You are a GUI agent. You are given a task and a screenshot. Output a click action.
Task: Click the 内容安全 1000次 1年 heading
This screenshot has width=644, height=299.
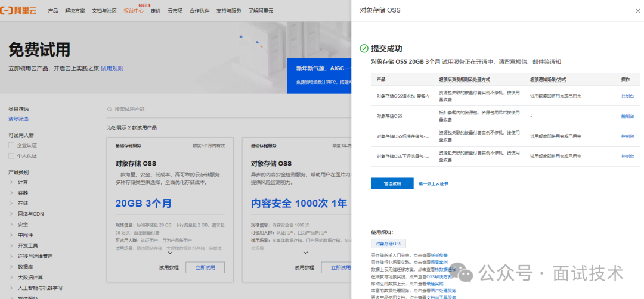click(x=299, y=203)
